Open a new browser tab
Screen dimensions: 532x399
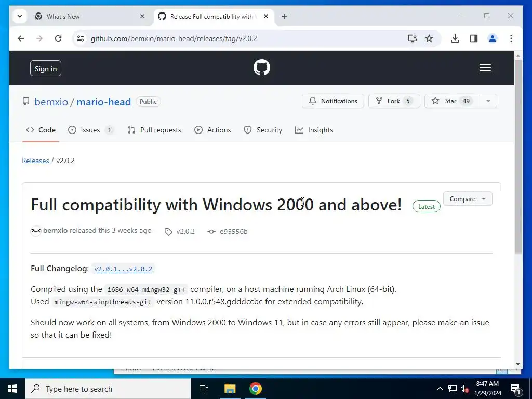pos(285,16)
